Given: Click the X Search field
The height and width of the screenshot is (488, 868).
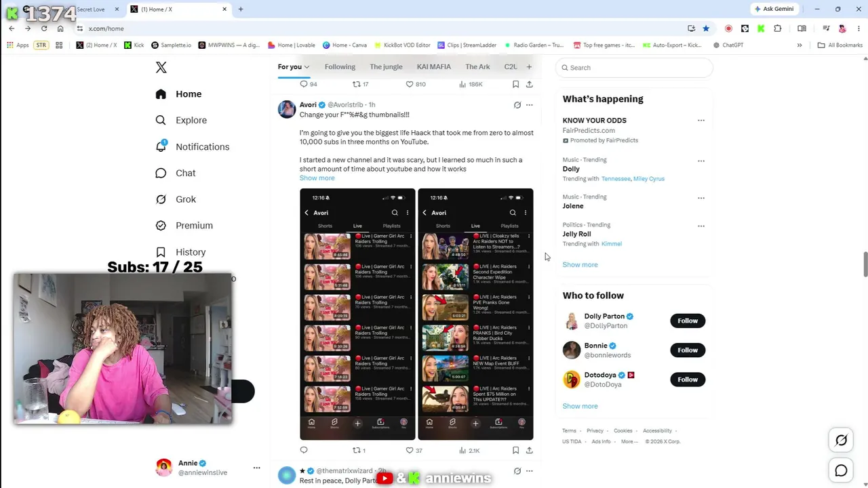Looking at the screenshot, I should tap(634, 68).
